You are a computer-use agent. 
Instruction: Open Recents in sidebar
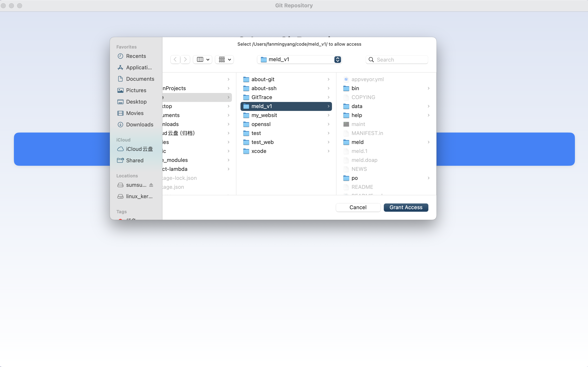point(136,56)
